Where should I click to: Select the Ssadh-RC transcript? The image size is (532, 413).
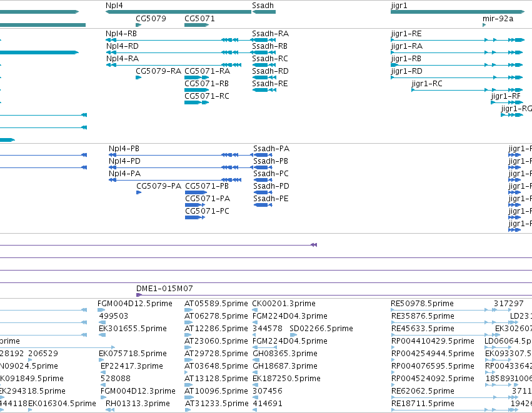coord(270,59)
